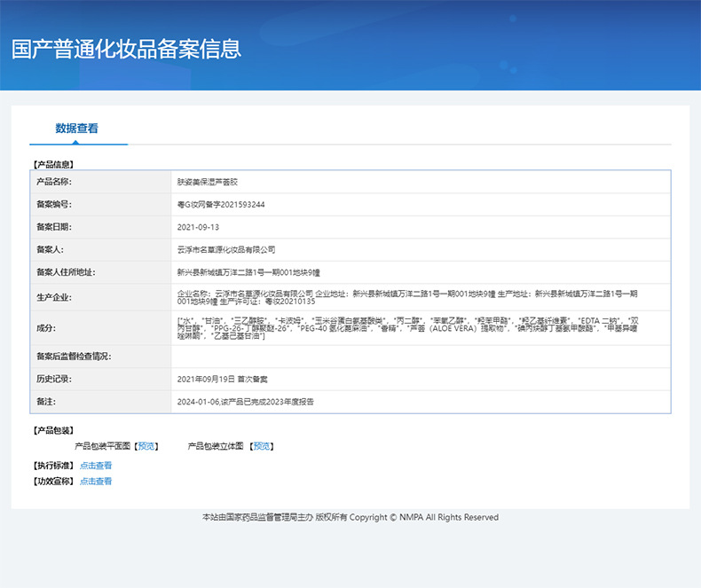
Task: Click the 生产企业 label cell
Action: click(100, 297)
